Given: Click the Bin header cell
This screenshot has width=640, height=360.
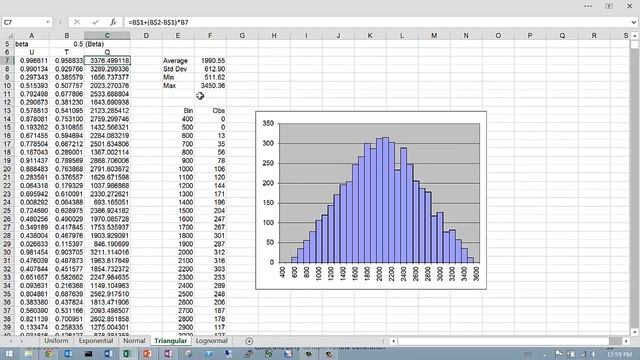Looking at the screenshot, I should pos(178,111).
